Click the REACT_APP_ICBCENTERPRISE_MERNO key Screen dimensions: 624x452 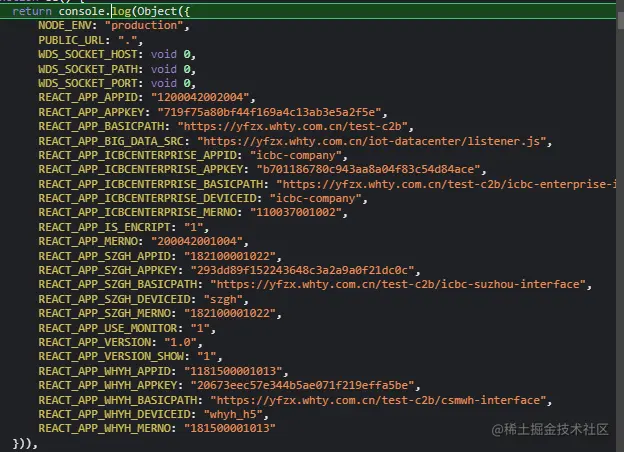pyautogui.click(x=137, y=212)
